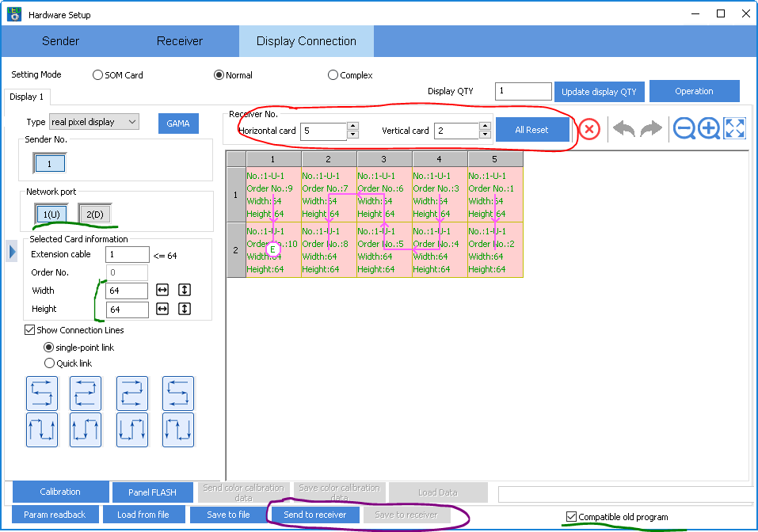This screenshot has width=758, height=532.
Task: Click the undo arrow icon
Action: coord(624,129)
